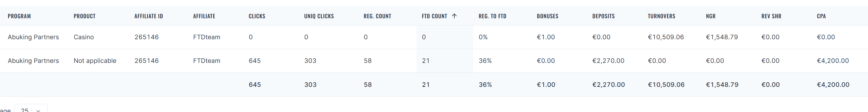Click the totals row deposits value €2,270.00
Image resolution: width=868 pixels, height=112 pixels.
[609, 85]
